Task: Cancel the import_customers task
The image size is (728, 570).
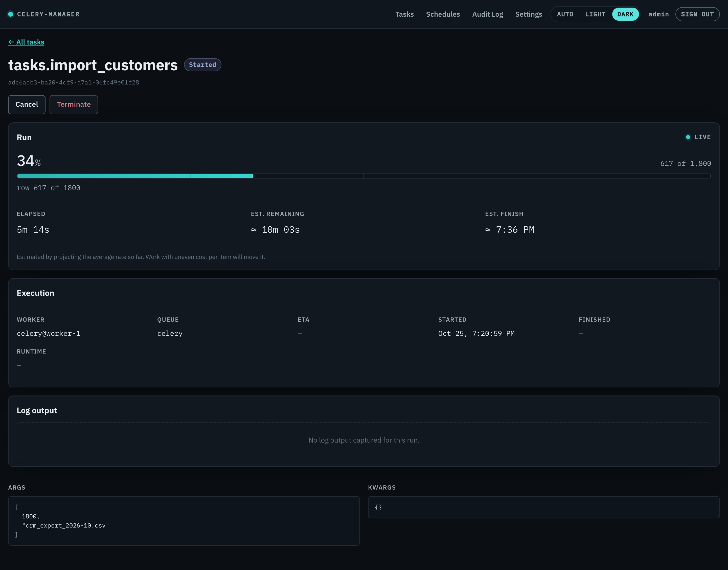Action: [27, 104]
